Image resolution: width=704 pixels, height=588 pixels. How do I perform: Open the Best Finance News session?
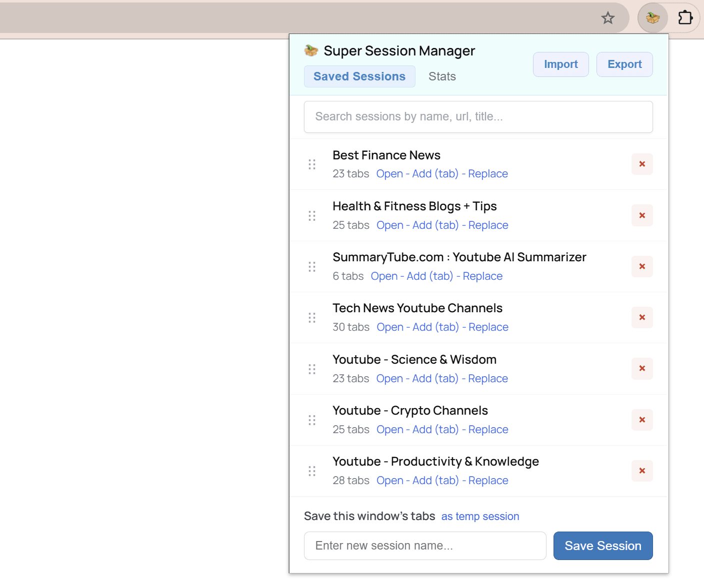[x=389, y=173]
